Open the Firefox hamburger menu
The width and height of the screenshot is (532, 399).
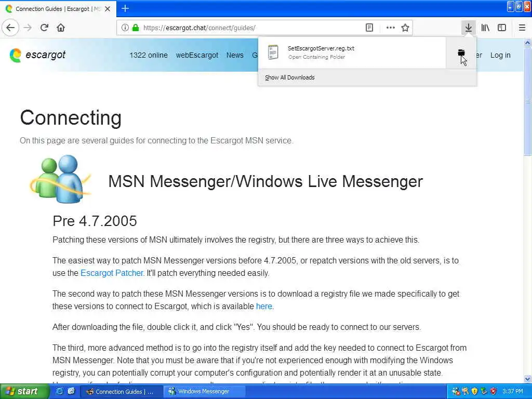tap(522, 28)
